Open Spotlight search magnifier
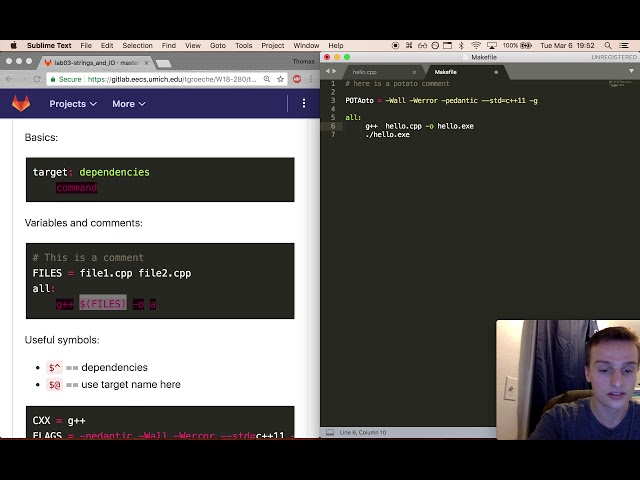 [x=608, y=46]
